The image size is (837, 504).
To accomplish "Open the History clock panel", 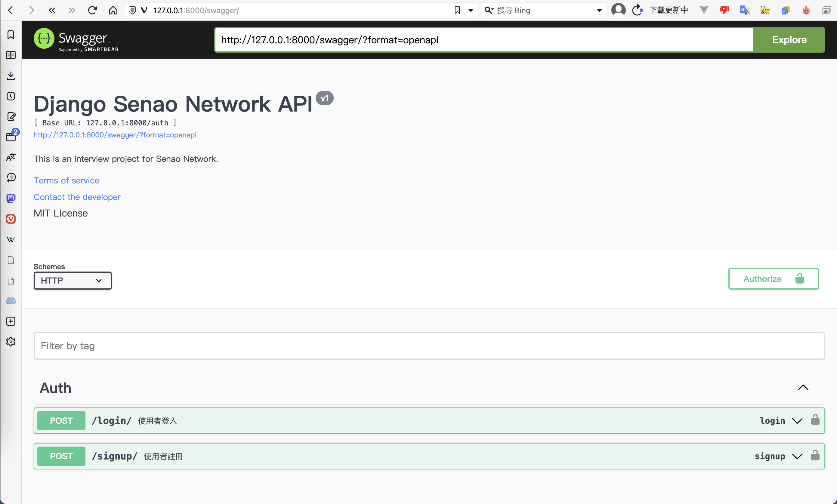I will (11, 96).
